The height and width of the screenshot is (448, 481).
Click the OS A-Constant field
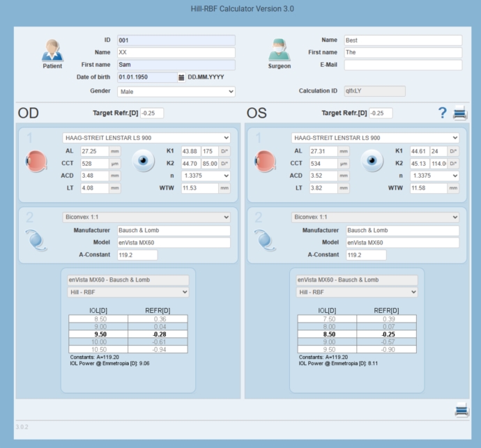point(366,255)
